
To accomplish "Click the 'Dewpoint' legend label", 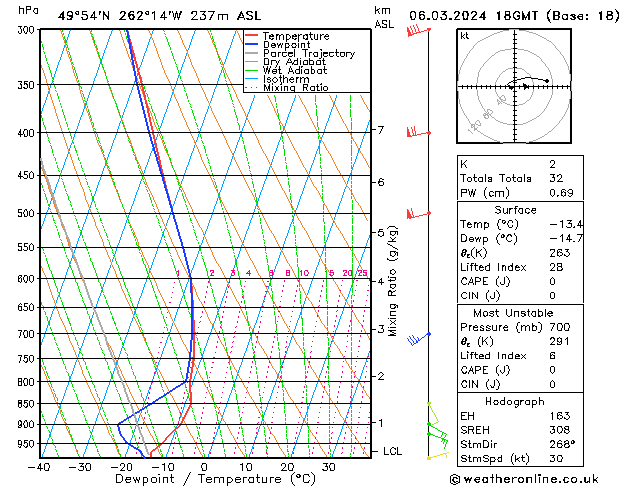I will click(286, 45).
